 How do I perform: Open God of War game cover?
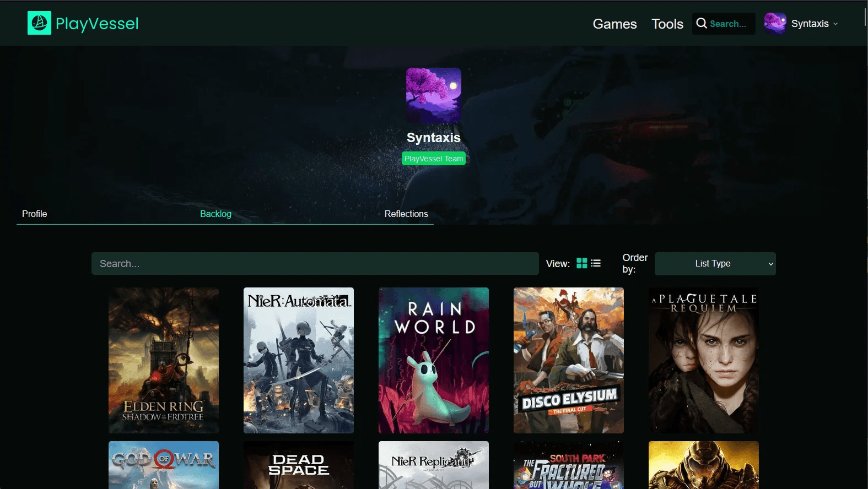click(164, 465)
